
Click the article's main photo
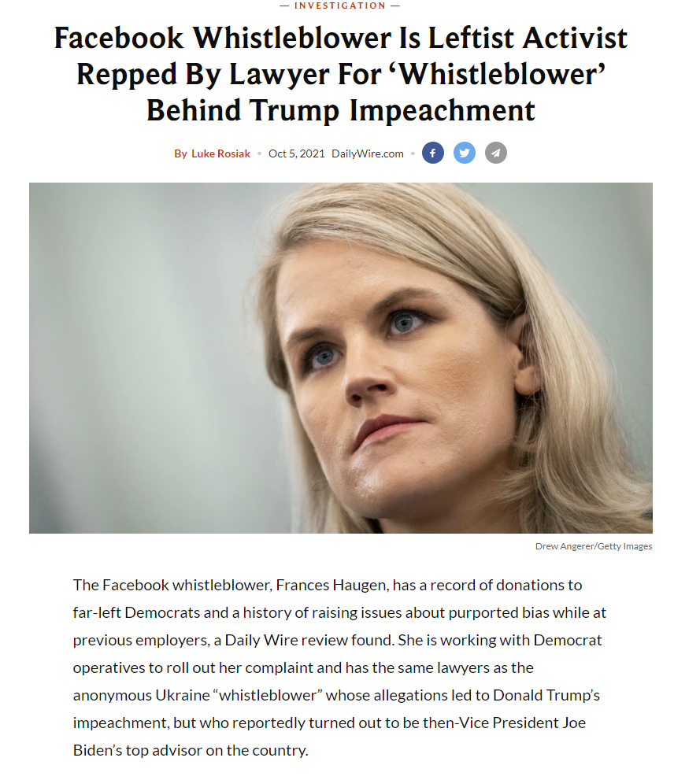click(x=341, y=357)
